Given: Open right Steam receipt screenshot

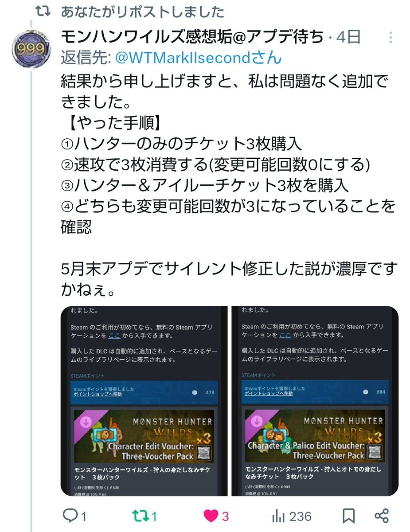Looking at the screenshot, I should (x=315, y=401).
